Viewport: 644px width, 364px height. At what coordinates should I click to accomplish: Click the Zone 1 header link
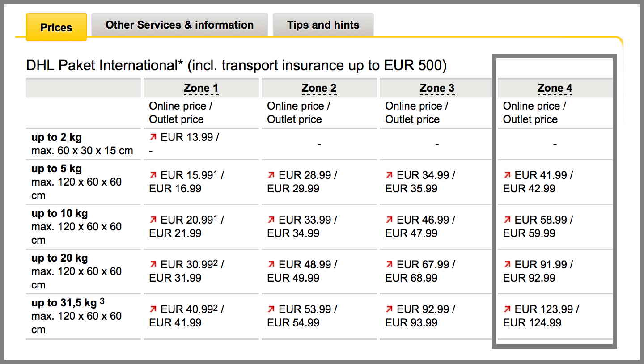tap(201, 89)
